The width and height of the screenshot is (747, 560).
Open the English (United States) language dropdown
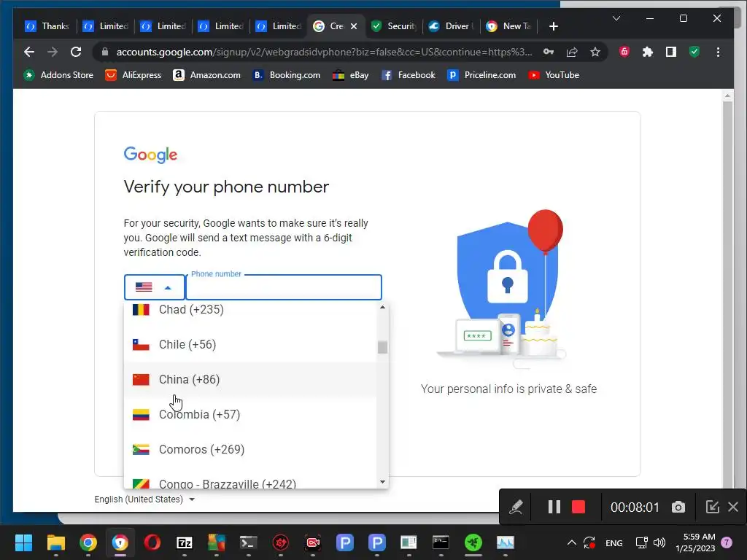tap(144, 499)
